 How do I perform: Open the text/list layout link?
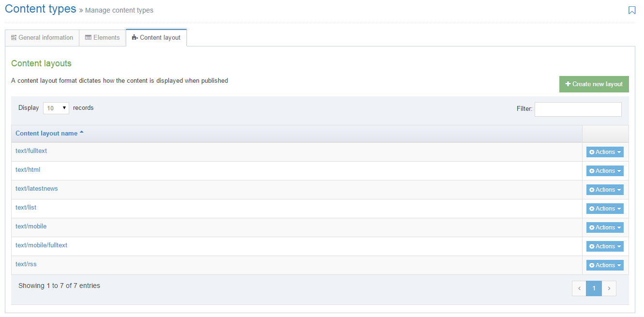pyautogui.click(x=26, y=207)
